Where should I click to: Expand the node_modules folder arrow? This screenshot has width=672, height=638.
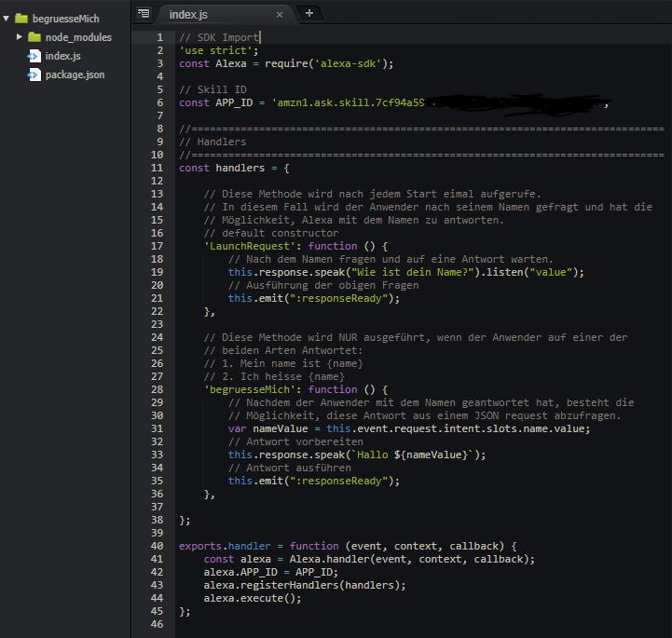(x=20, y=37)
